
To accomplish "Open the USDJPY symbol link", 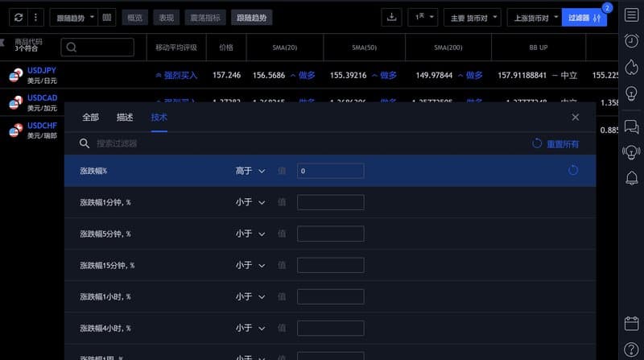I will click(42, 70).
